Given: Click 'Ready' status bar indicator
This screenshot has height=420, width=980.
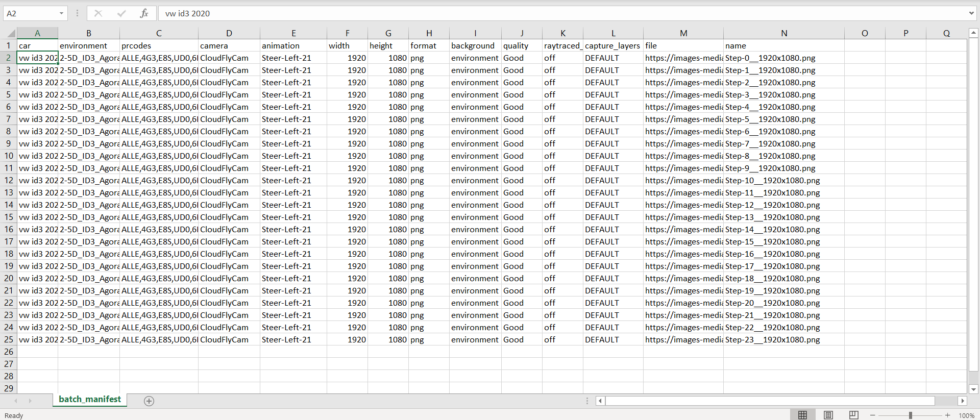Looking at the screenshot, I should coord(14,415).
